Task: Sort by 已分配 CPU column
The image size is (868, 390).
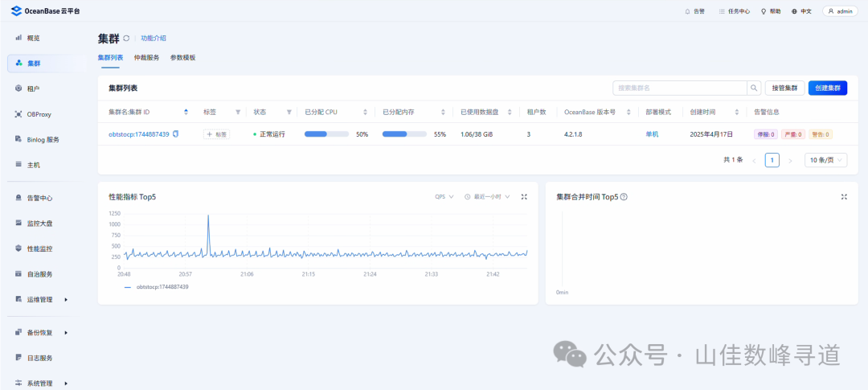Action: pyautogui.click(x=366, y=112)
